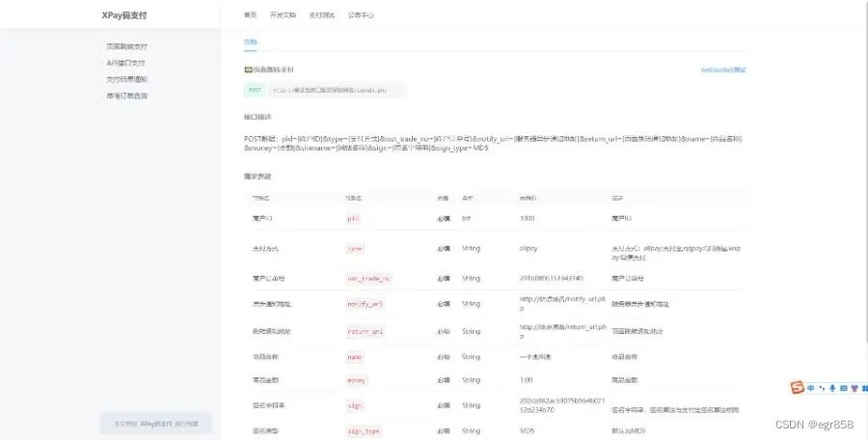Click the money parameter code tag

tap(356, 380)
